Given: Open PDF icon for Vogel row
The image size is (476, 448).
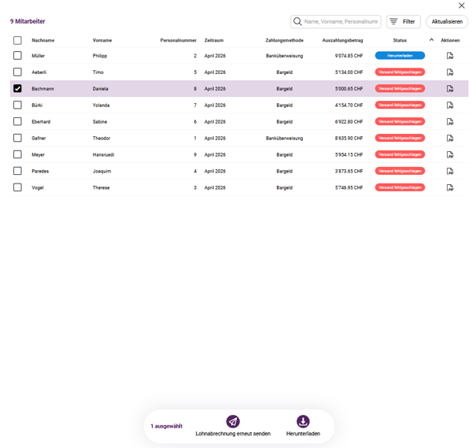Looking at the screenshot, I should (450, 187).
